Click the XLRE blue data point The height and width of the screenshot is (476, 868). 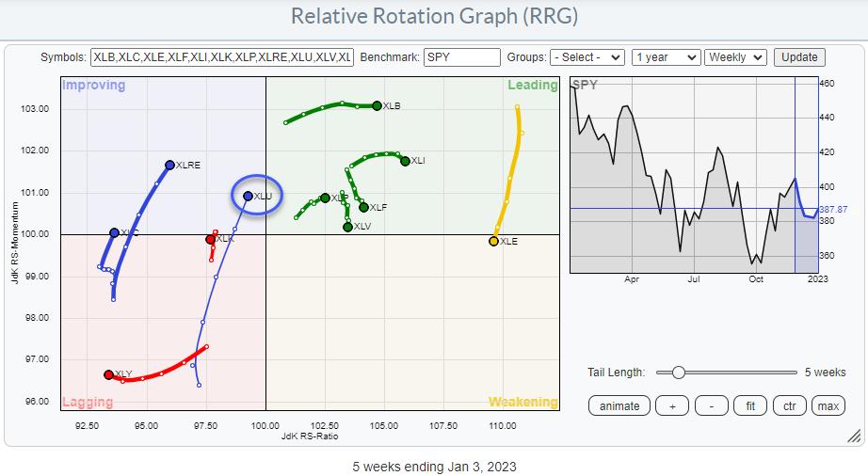point(169,165)
